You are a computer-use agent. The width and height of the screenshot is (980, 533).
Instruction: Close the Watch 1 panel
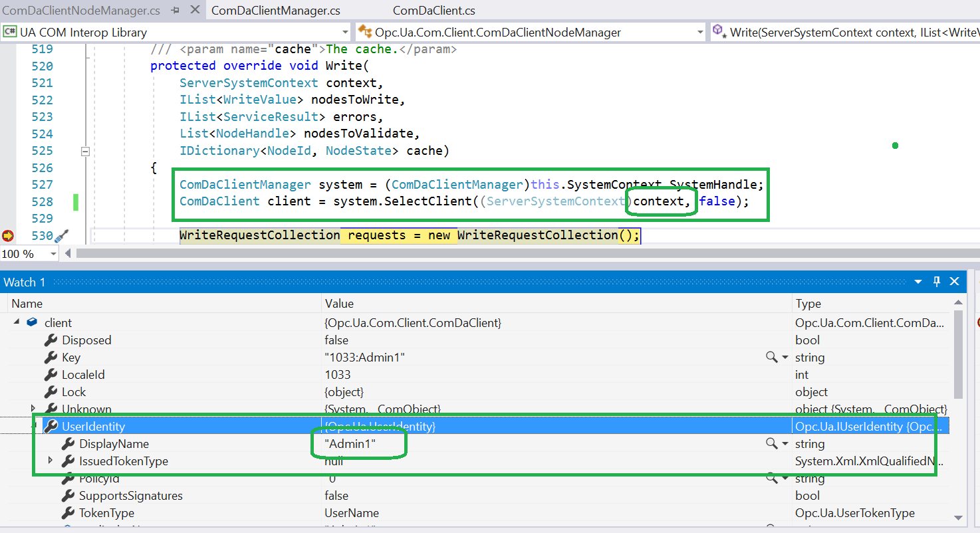[x=955, y=282]
